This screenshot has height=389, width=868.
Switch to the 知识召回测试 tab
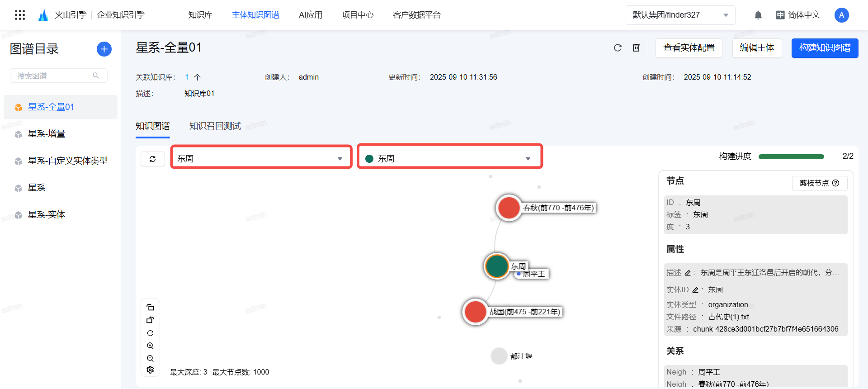215,126
